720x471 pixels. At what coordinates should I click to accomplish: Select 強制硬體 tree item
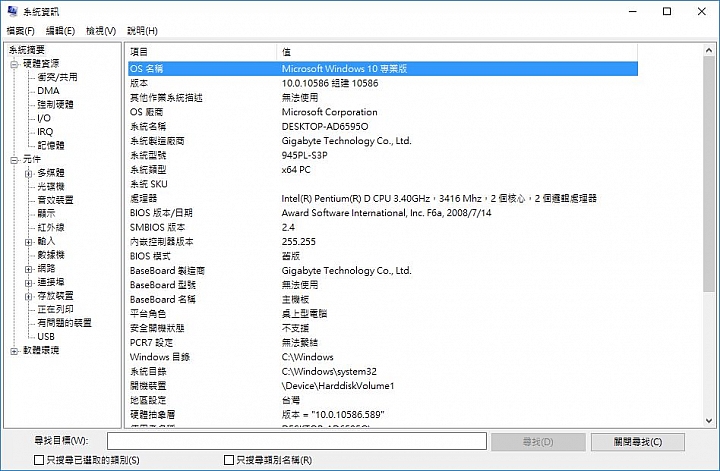[x=55, y=105]
